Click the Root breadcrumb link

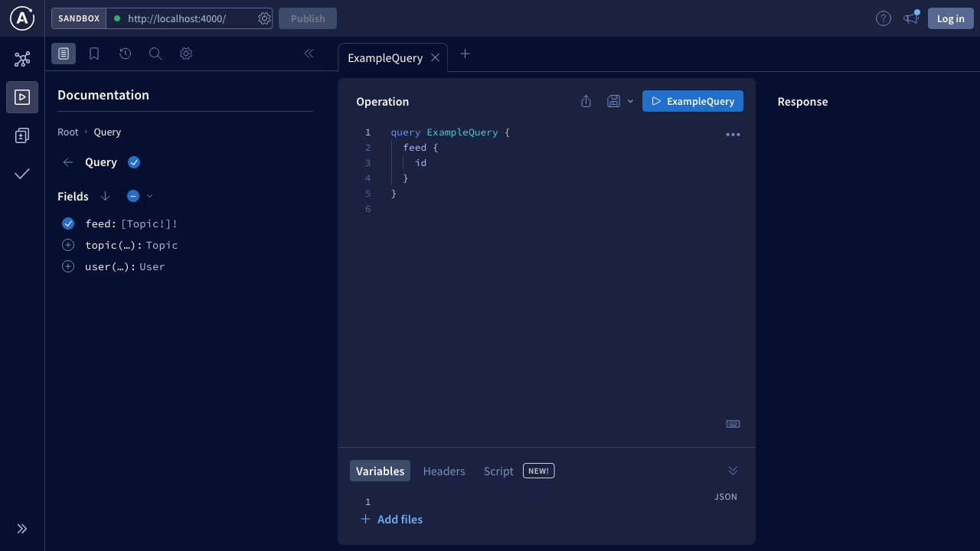point(68,132)
